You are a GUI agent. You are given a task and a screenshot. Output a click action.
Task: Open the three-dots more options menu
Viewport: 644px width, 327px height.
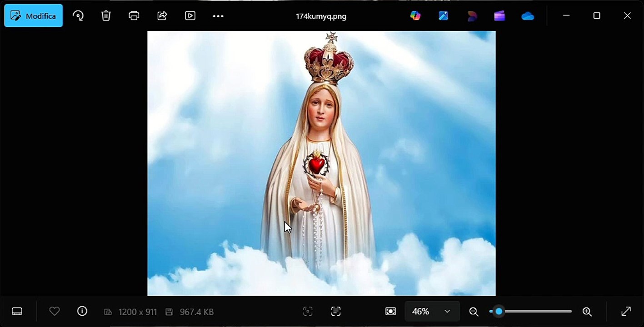coord(218,16)
